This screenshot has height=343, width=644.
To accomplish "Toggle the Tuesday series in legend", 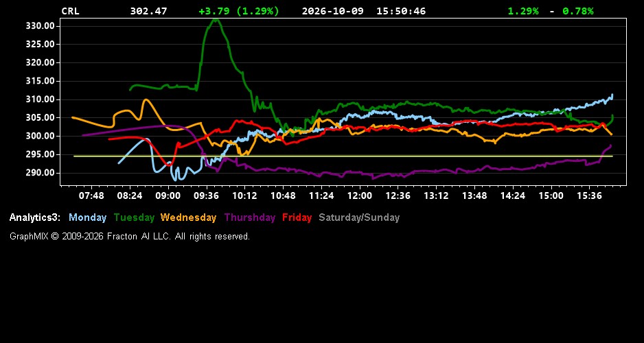I will pos(134,218).
